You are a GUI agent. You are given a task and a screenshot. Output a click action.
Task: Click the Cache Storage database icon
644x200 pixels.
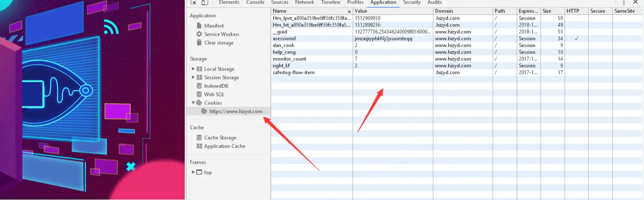click(x=199, y=138)
